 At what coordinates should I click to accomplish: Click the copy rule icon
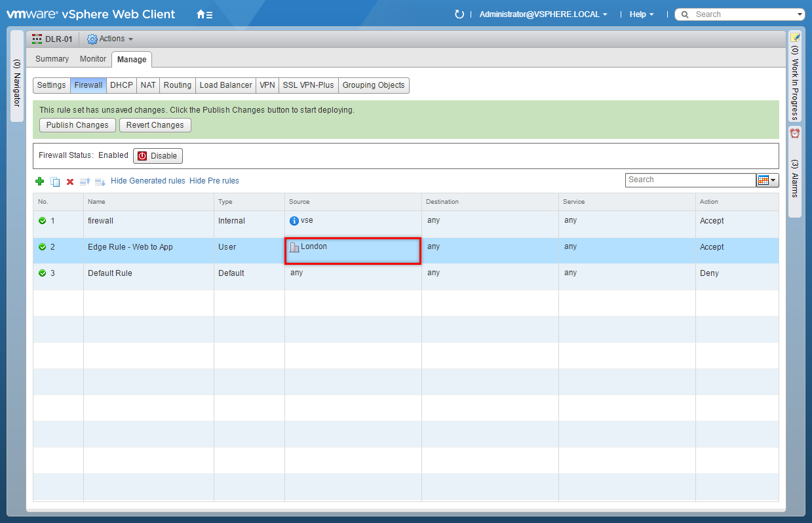point(55,182)
